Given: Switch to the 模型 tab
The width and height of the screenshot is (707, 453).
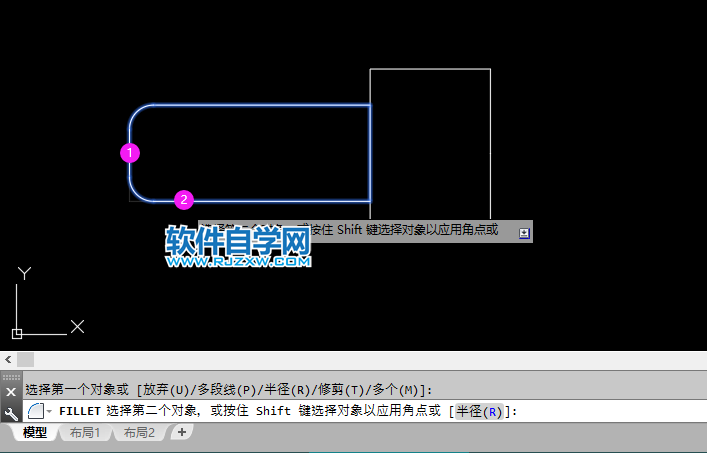Looking at the screenshot, I should tap(35, 433).
